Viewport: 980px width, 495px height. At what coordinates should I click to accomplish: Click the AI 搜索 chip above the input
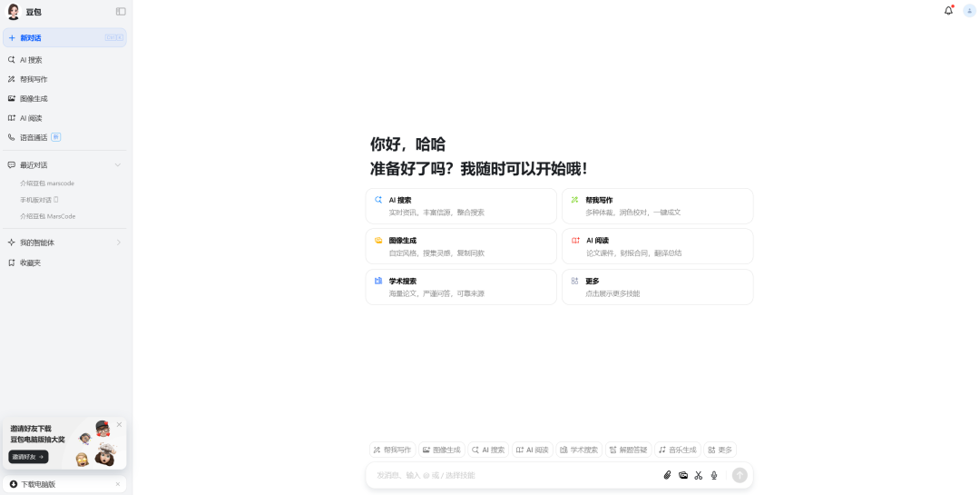click(x=488, y=450)
